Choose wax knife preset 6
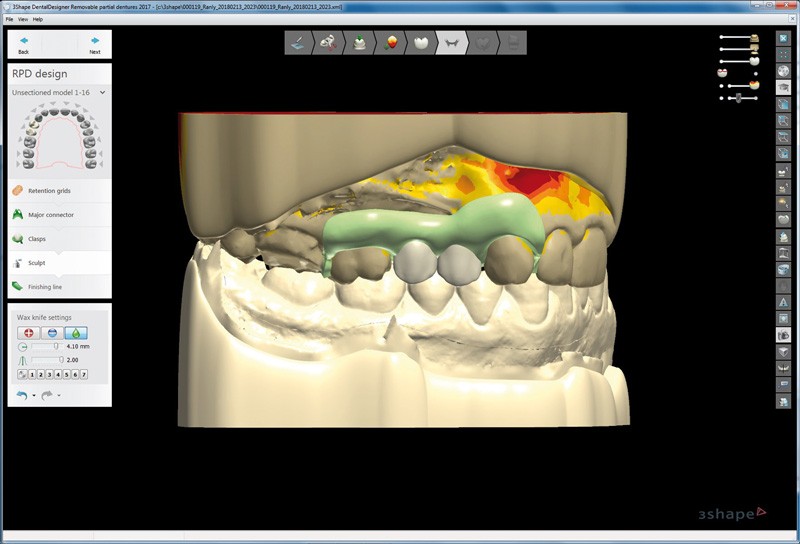Screen dimensions: 800x544 (76, 375)
